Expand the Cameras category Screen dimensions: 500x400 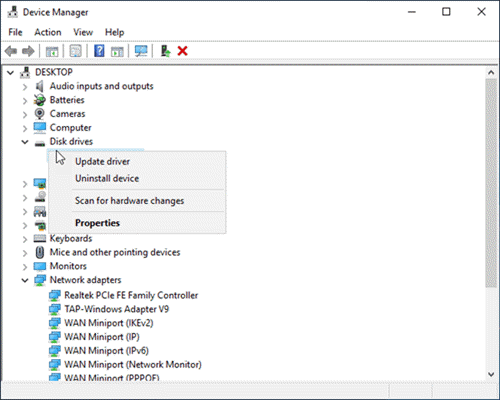click(25, 115)
